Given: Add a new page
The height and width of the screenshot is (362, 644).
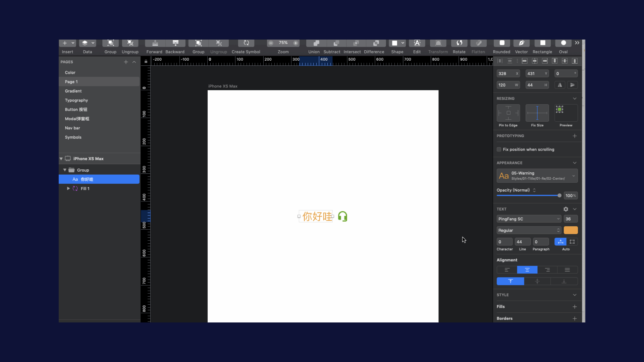Looking at the screenshot, I should pyautogui.click(x=126, y=62).
